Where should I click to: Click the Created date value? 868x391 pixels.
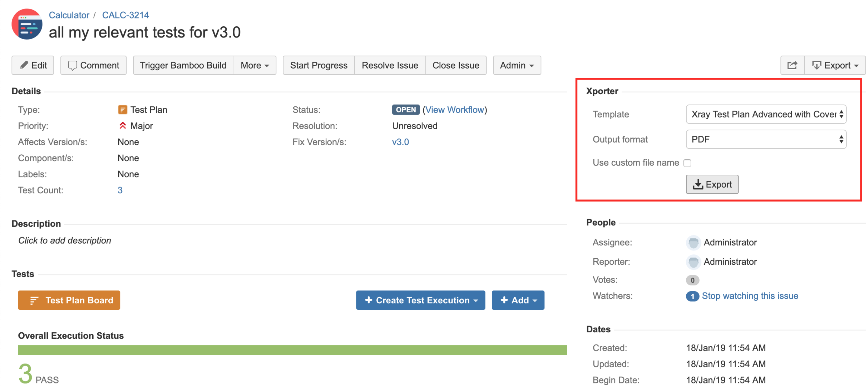tap(726, 347)
